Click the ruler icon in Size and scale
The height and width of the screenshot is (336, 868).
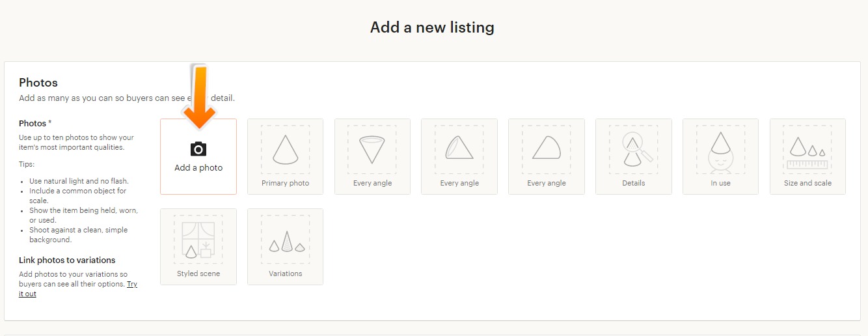coord(807,165)
